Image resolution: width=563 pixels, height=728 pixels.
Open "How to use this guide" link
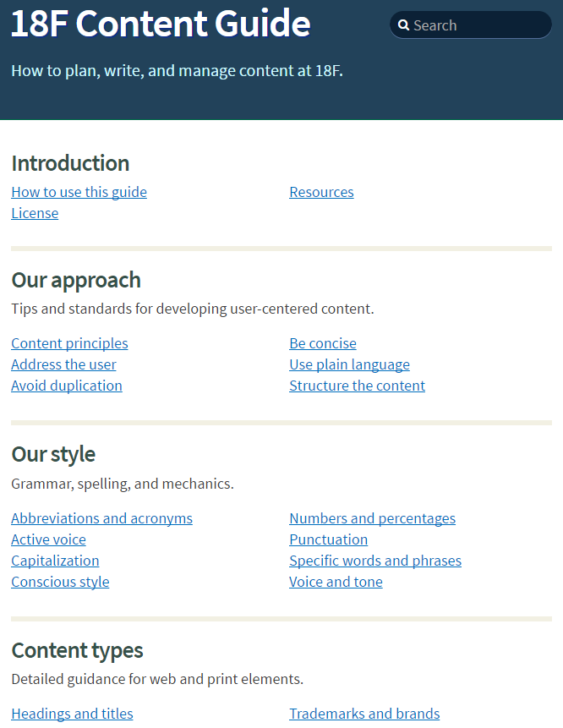coord(79,192)
